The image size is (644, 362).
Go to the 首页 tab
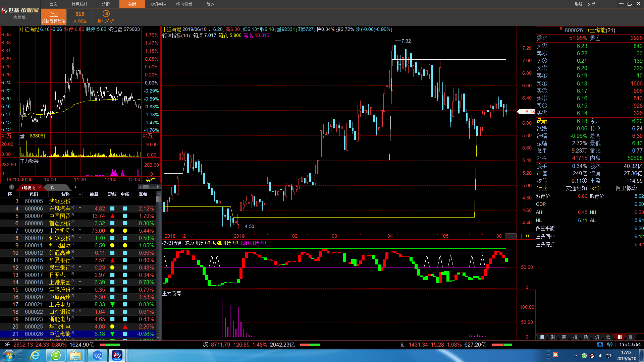click(x=53, y=4)
